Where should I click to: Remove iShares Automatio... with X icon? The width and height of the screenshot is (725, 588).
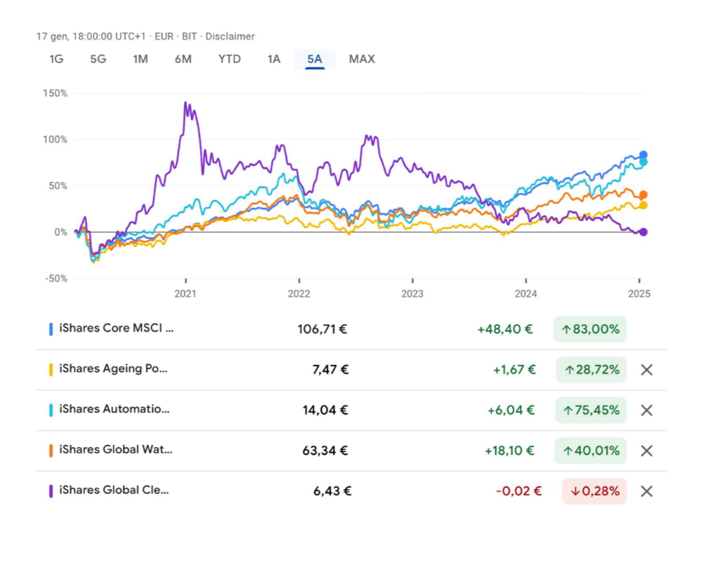pos(646,411)
